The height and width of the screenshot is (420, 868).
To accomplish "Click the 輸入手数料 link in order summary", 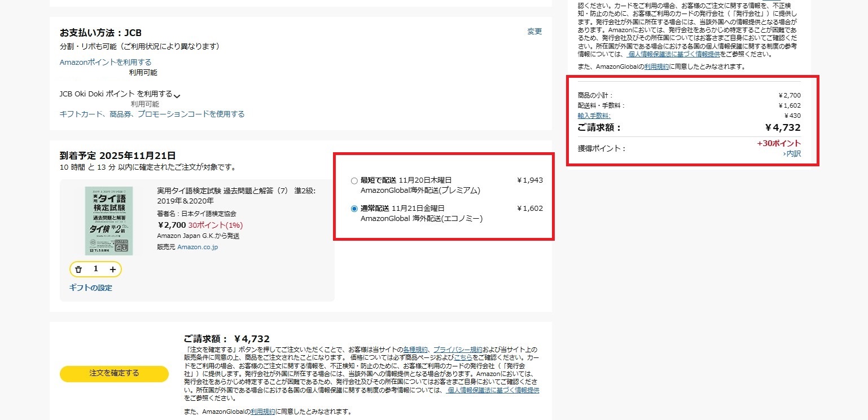I will coord(594,116).
